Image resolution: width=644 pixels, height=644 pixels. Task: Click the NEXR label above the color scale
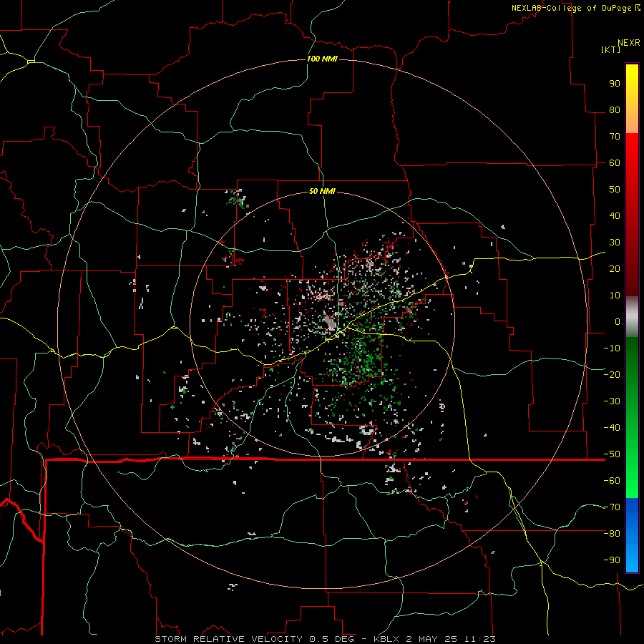coord(629,43)
